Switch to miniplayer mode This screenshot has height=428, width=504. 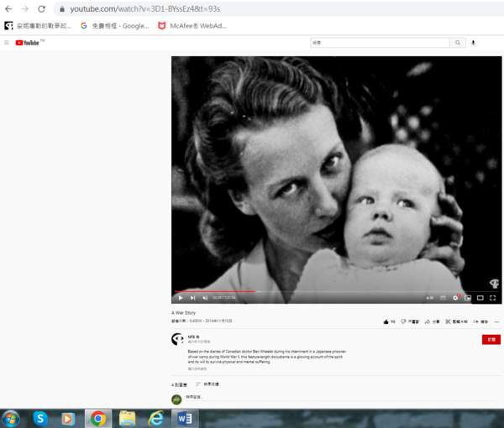[x=468, y=298]
